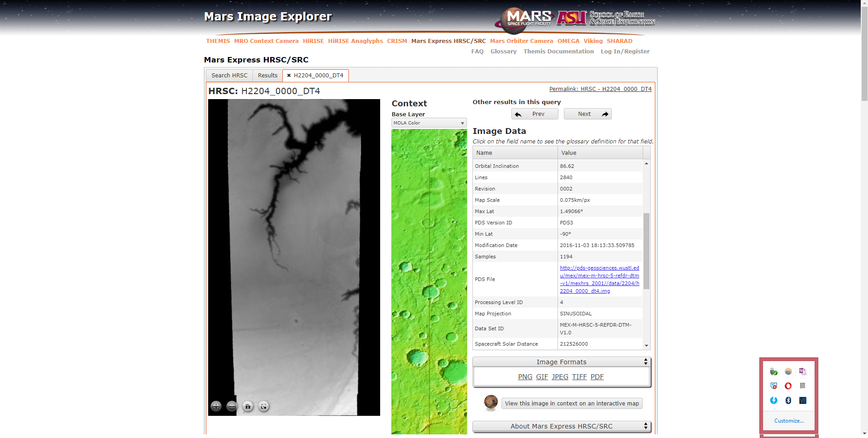
Task: Switch to the Results tab
Action: [267, 76]
